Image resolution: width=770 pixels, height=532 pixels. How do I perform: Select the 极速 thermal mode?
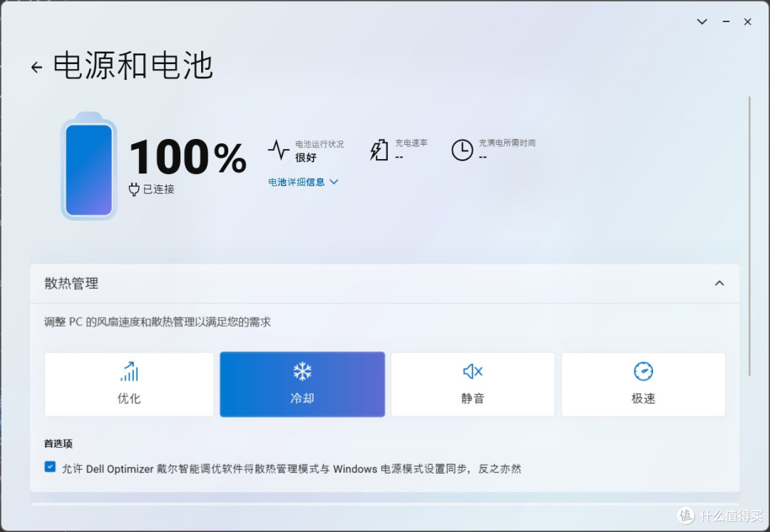click(643, 384)
